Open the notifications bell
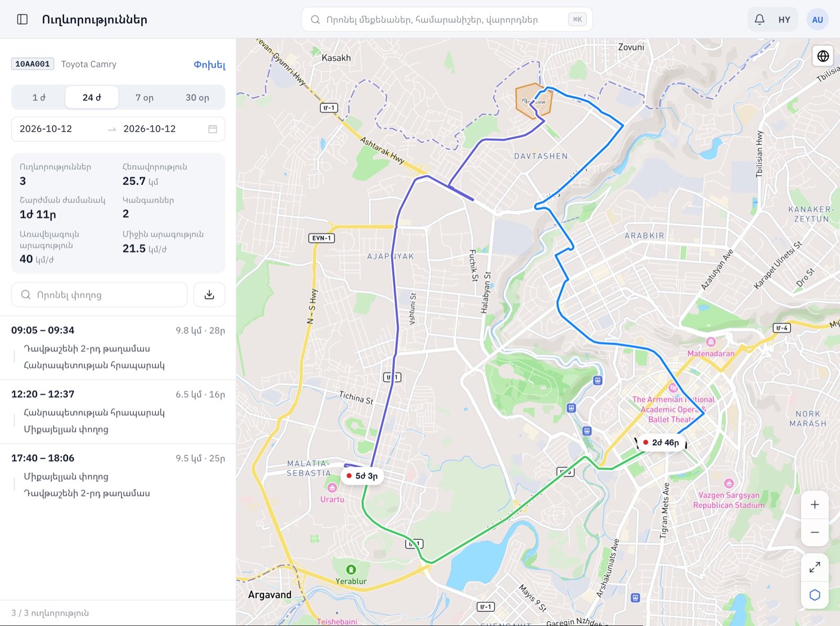 click(759, 19)
